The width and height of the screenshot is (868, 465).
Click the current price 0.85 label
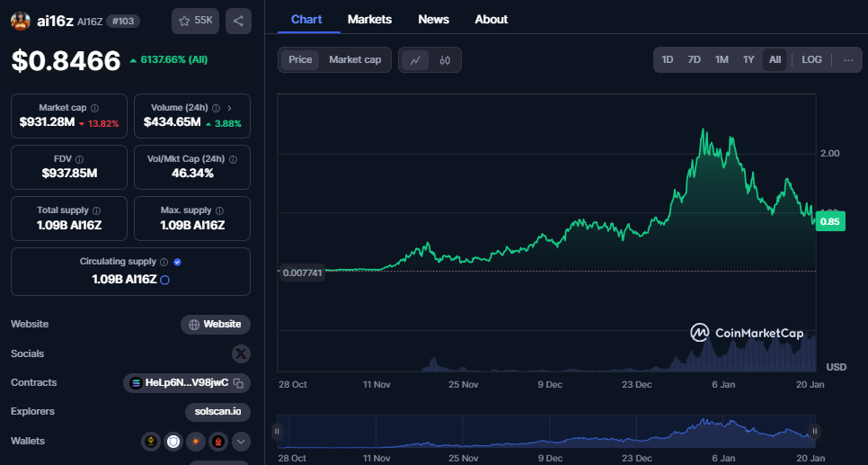click(829, 221)
